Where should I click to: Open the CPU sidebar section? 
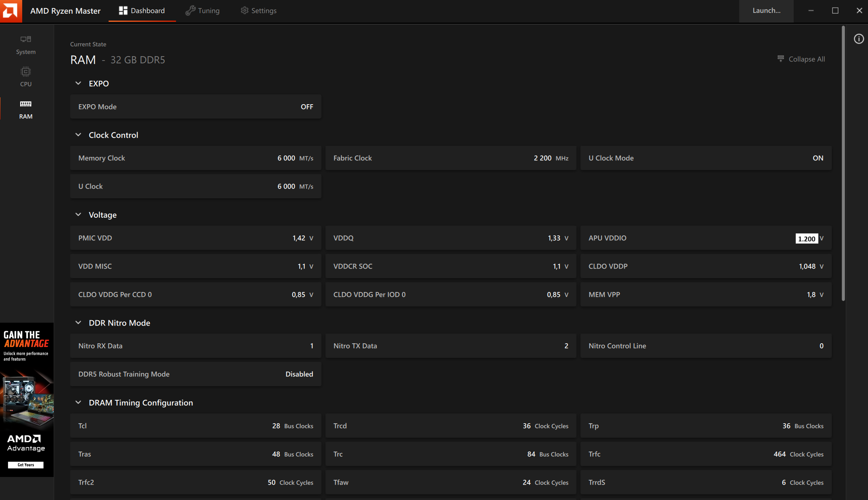[26, 77]
